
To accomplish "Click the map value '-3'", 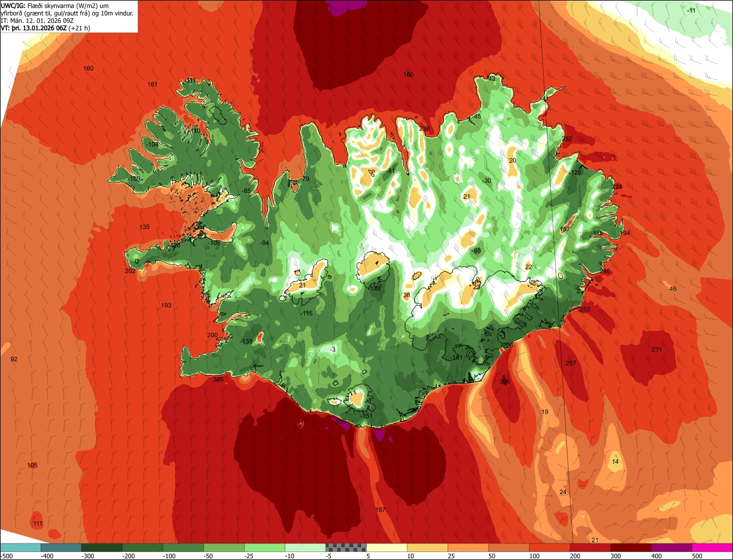I will 333,349.
